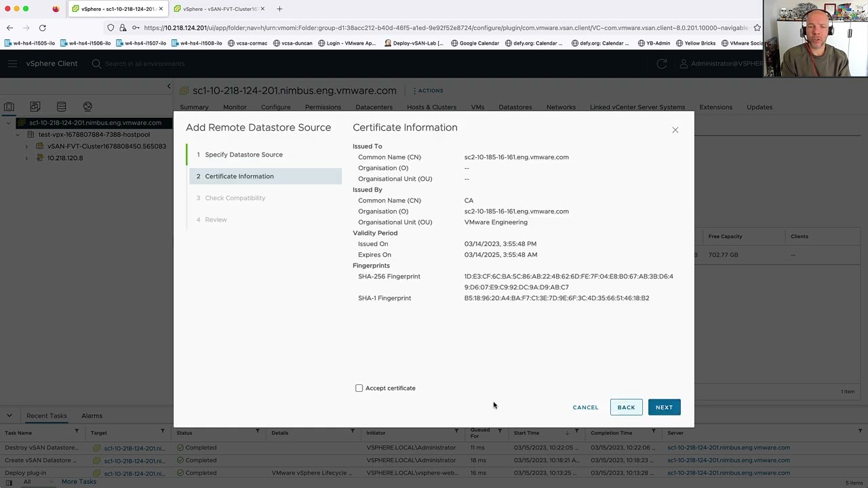Sort by Start Time column arrow
Image resolution: width=868 pixels, height=488 pixels.
click(568, 432)
